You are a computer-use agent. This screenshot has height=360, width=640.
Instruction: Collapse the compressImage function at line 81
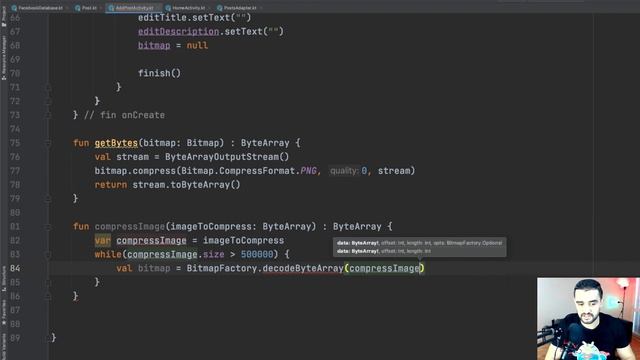click(x=48, y=227)
